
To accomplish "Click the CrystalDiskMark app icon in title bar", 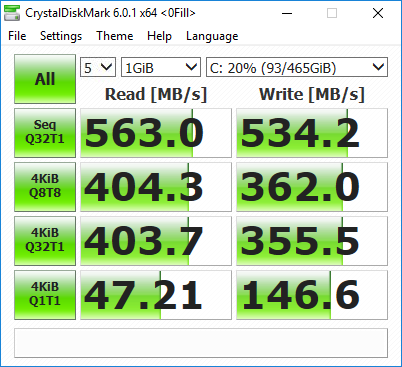I will 12,13.
